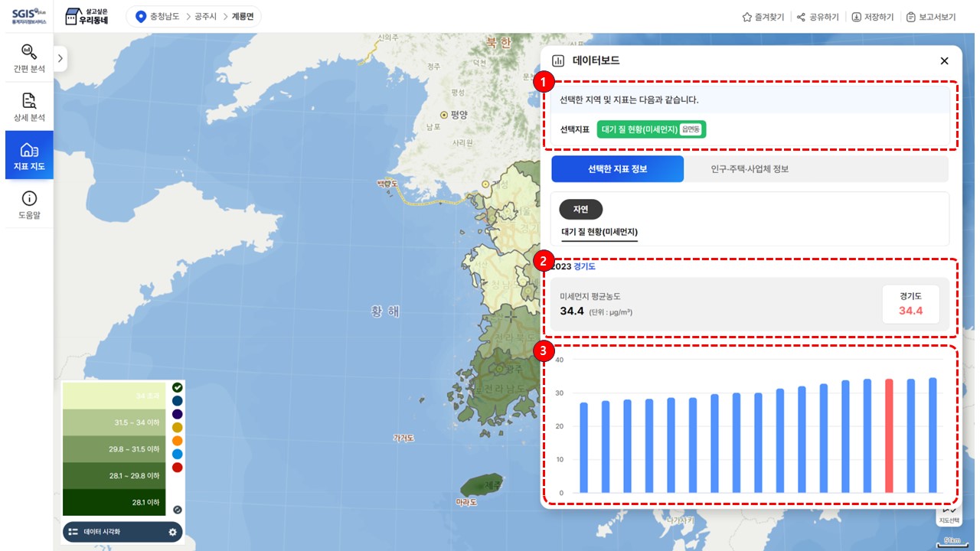
Task: Switch to 인구·주택·사업체 정보 tab
Action: pos(749,168)
